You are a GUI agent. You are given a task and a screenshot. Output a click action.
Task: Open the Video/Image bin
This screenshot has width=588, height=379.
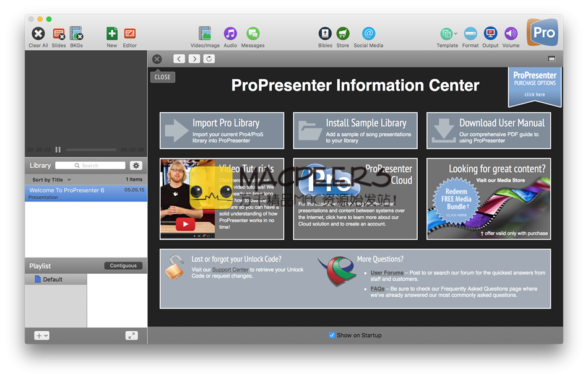205,33
